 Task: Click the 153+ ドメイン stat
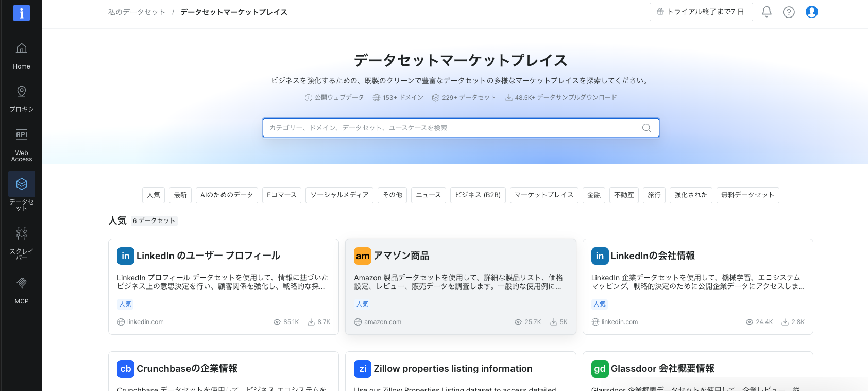(x=398, y=98)
